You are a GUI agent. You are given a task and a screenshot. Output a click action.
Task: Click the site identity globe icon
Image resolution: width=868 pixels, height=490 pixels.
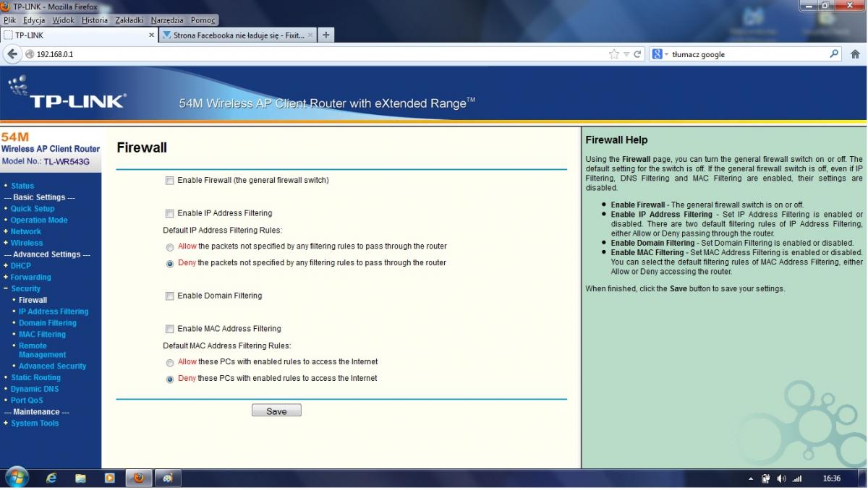(30, 54)
